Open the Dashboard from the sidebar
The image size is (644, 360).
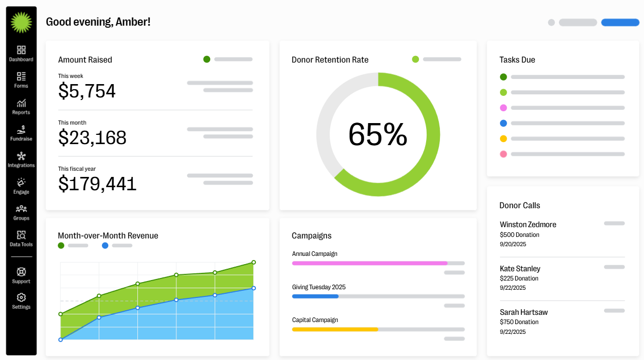(21, 53)
